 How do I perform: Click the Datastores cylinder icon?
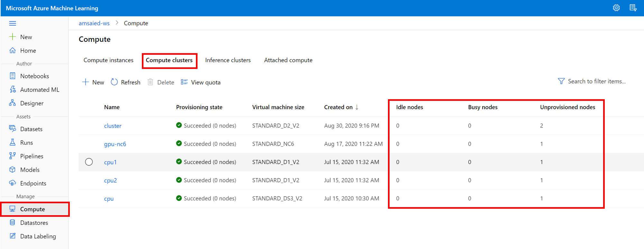[13, 222]
